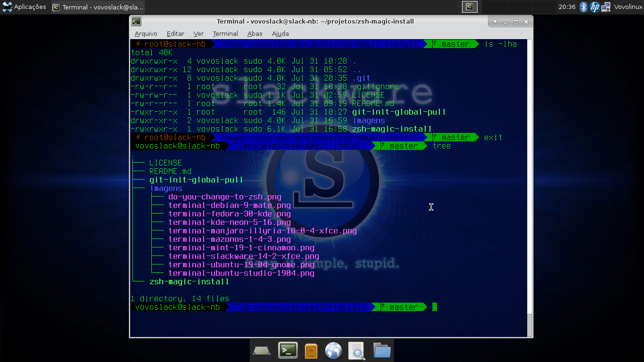This screenshot has height=362, width=644.
Task: Open the Abas menu
Action: 255,33
